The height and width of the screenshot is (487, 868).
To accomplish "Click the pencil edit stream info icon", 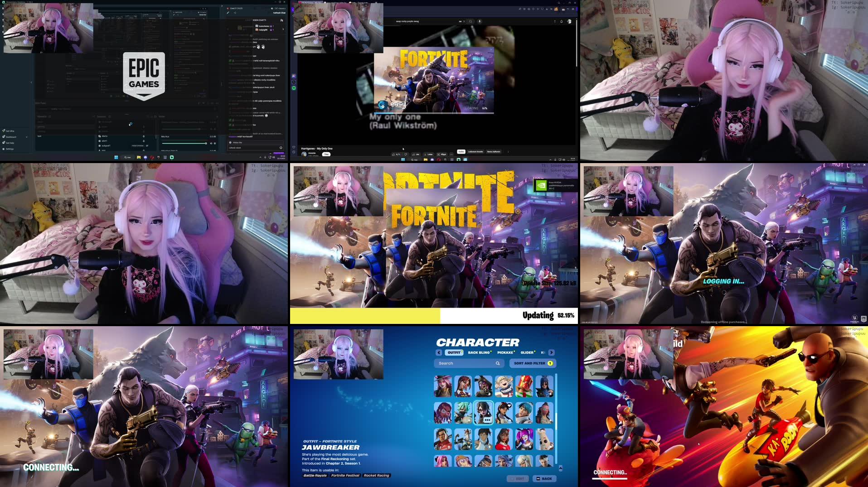I will coord(228,13).
